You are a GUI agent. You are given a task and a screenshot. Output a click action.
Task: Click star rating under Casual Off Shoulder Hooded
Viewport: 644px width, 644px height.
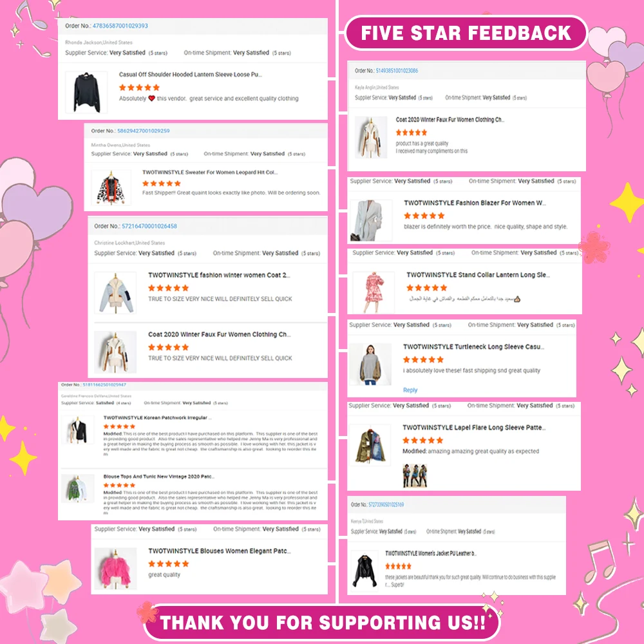point(139,88)
